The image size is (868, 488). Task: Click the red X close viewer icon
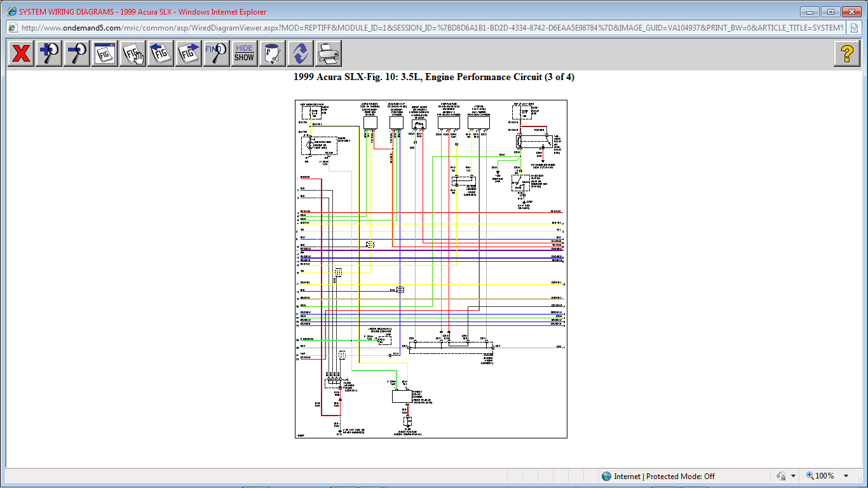pos(21,53)
